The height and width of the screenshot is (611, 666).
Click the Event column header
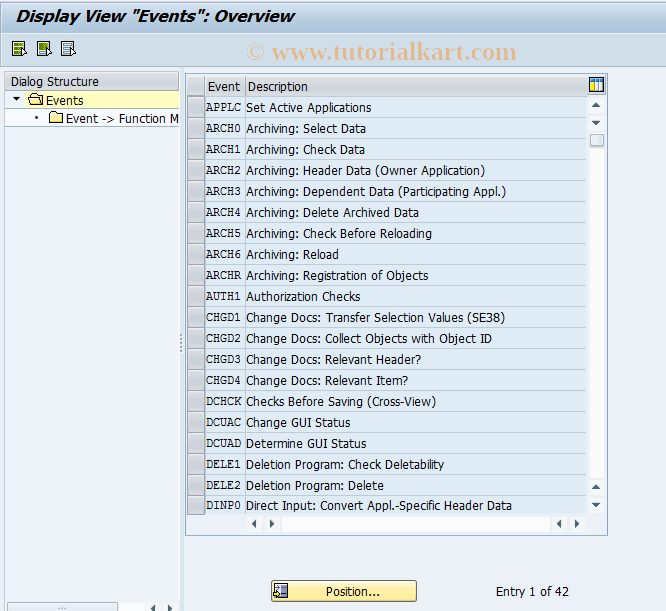tap(225, 87)
